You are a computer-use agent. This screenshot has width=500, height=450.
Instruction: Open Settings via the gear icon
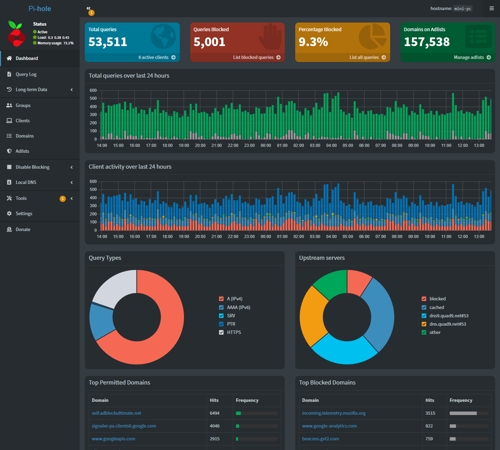9,213
